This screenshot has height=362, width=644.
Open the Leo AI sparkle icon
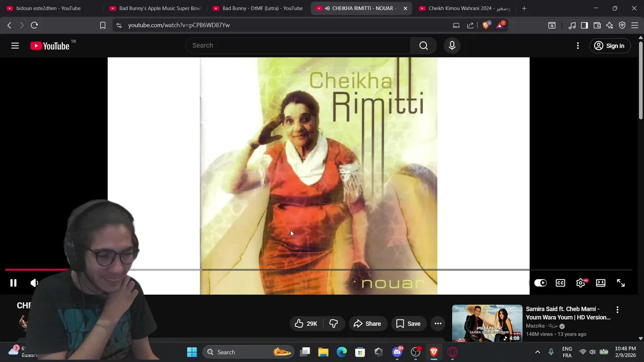610,25
